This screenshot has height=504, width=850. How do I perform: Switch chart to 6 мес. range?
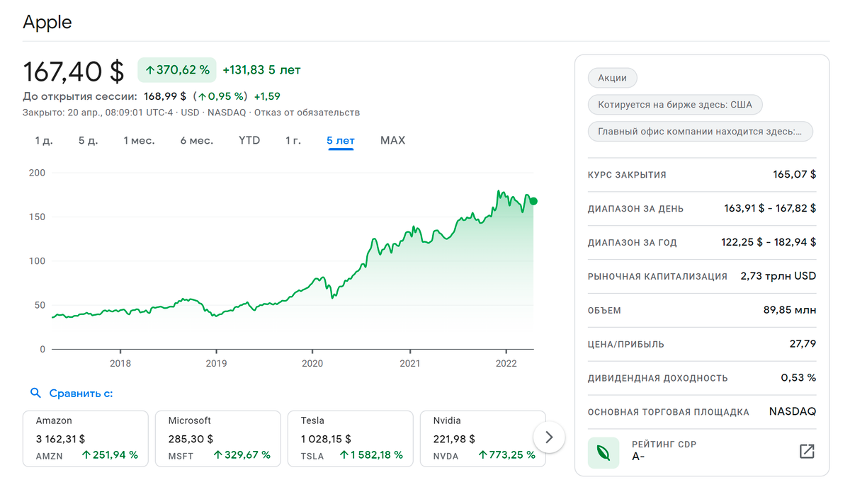point(196,140)
